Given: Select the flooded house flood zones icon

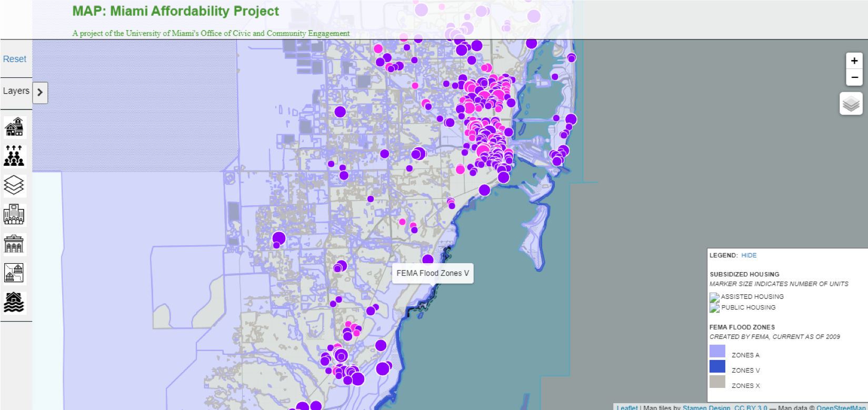Looking at the screenshot, I should coord(14,303).
